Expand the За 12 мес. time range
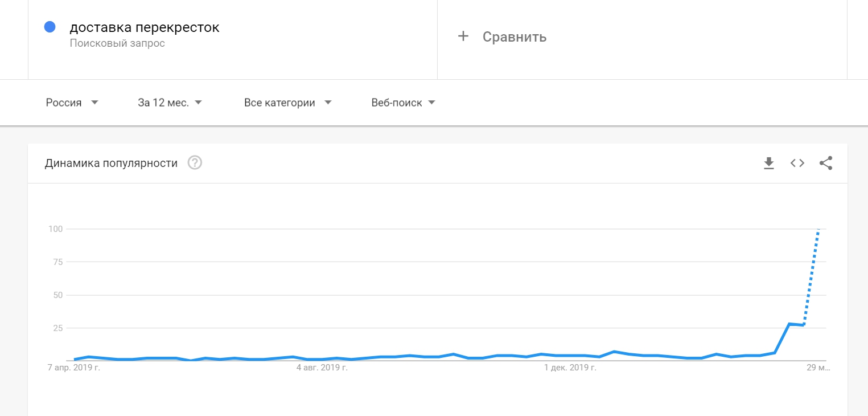868x416 pixels. coord(170,103)
